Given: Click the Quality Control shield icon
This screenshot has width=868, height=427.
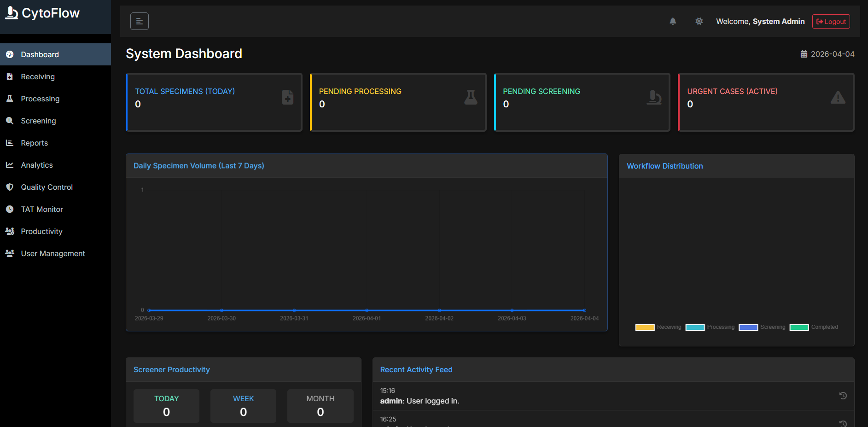Looking at the screenshot, I should click(10, 187).
